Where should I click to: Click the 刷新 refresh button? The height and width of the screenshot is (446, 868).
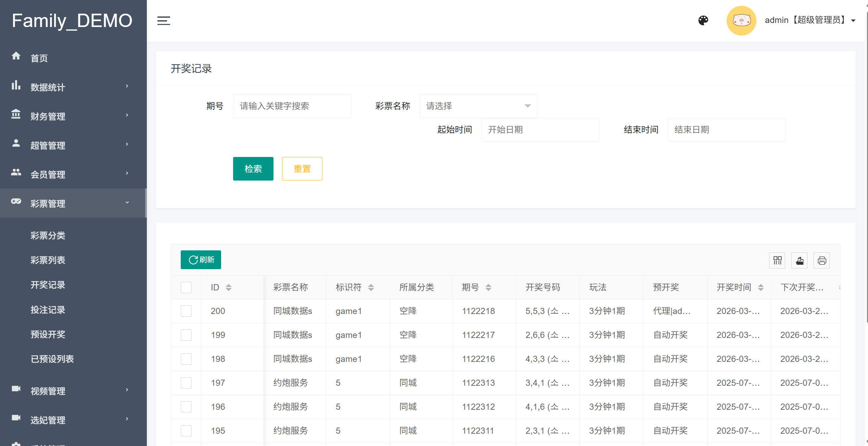point(201,260)
